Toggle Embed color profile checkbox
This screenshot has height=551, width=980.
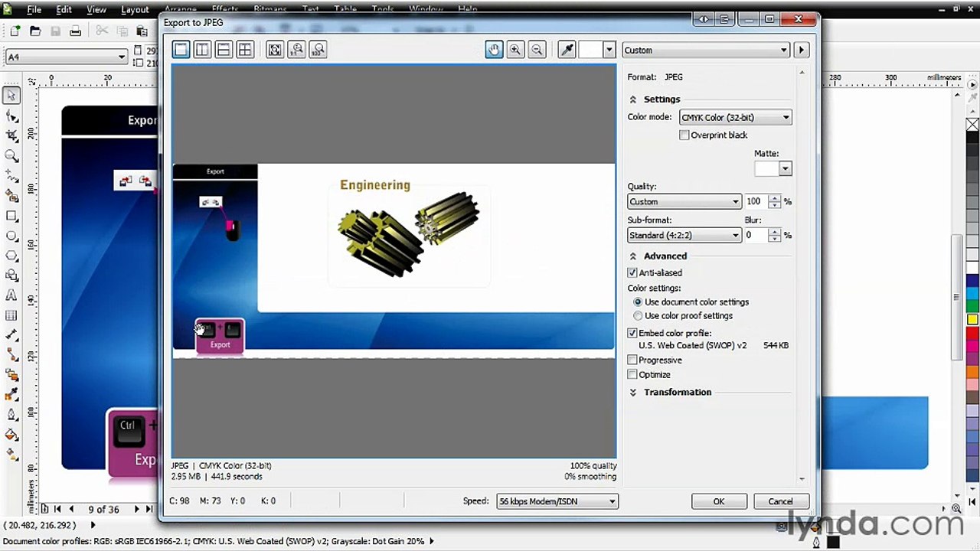pos(632,333)
